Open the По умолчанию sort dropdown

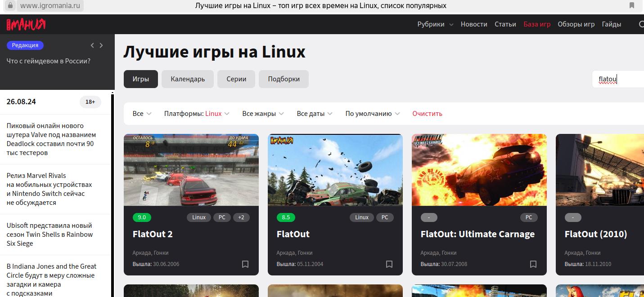(x=373, y=114)
